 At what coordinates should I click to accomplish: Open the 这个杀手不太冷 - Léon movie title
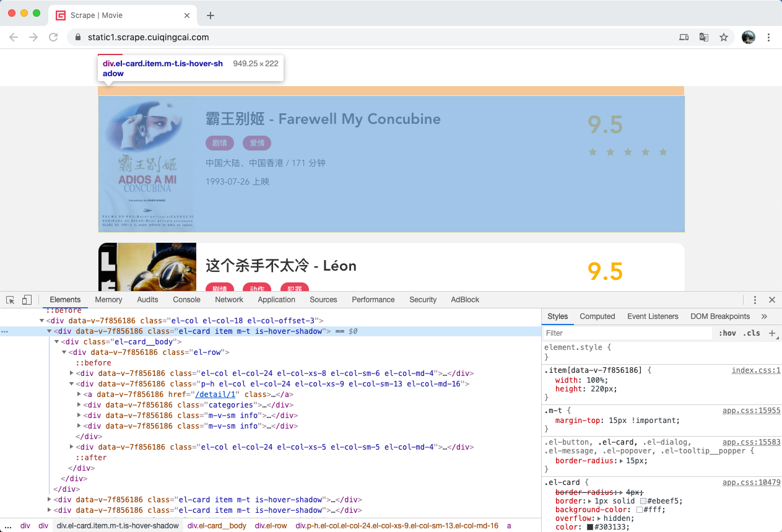[x=281, y=266]
